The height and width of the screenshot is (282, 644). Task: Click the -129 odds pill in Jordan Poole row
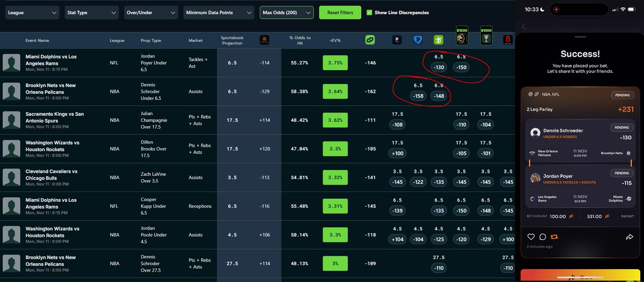coord(486,240)
